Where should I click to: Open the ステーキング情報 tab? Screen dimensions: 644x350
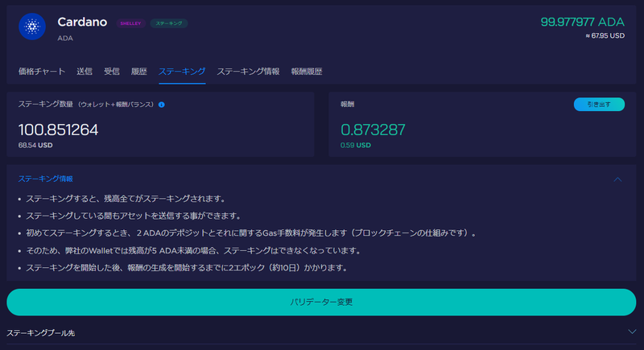pos(248,72)
